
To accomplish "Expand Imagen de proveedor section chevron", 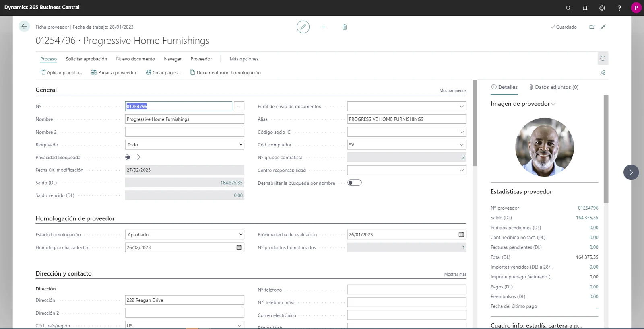I will (x=553, y=104).
